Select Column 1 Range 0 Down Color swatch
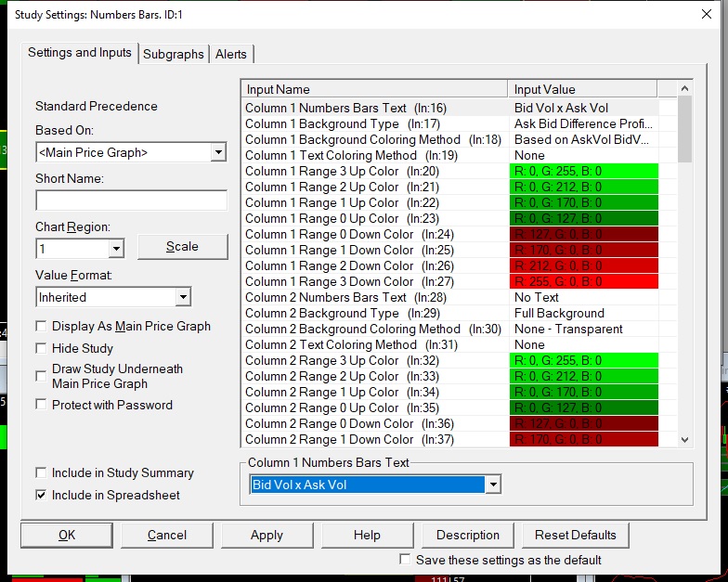 click(x=583, y=234)
